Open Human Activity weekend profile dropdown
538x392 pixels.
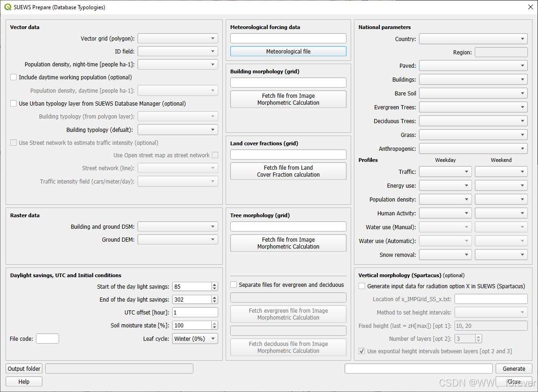coord(501,213)
